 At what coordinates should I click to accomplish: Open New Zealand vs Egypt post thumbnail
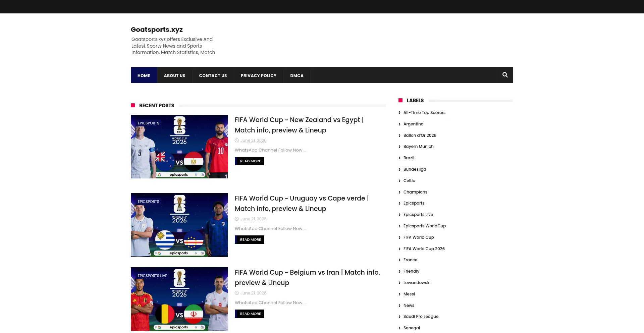[x=179, y=147]
